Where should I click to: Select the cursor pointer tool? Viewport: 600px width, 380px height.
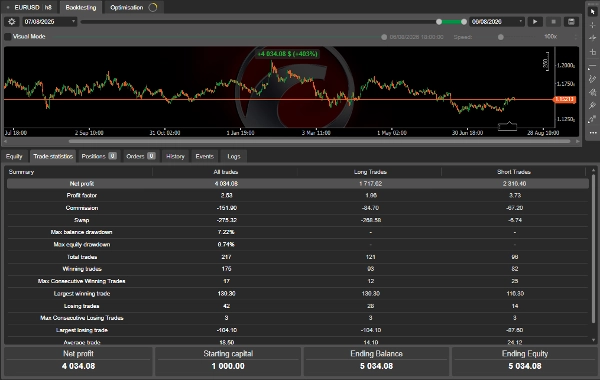tap(593, 12)
